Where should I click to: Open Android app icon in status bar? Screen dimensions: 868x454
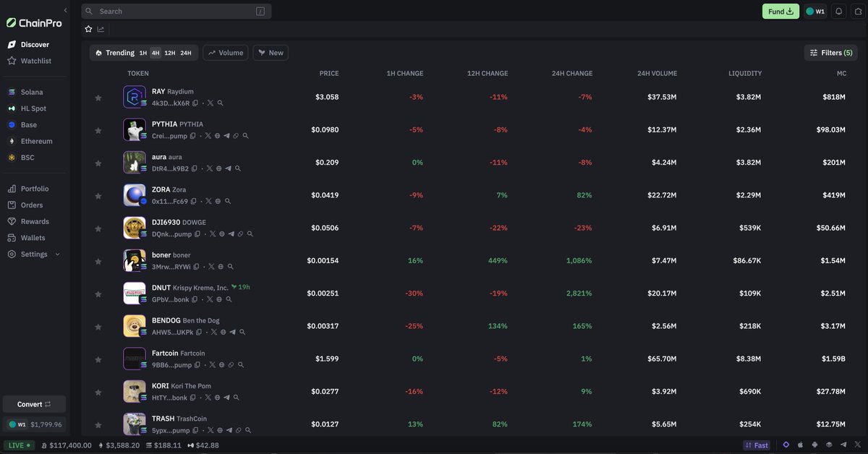click(x=815, y=445)
